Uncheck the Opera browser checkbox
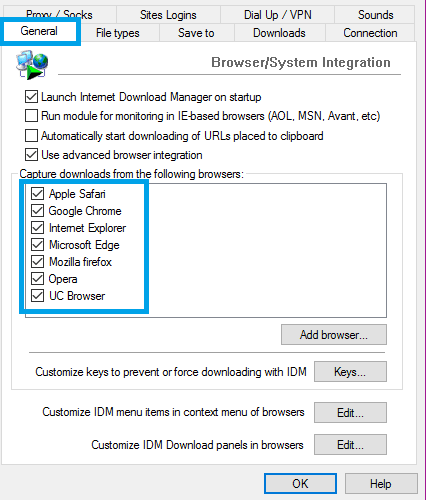Viewport: 426px width, 500px height. point(37,279)
